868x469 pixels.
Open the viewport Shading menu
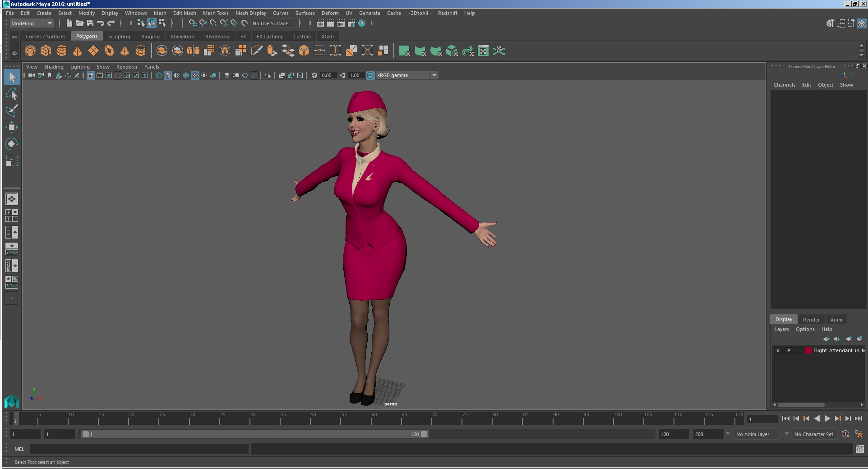coord(54,67)
